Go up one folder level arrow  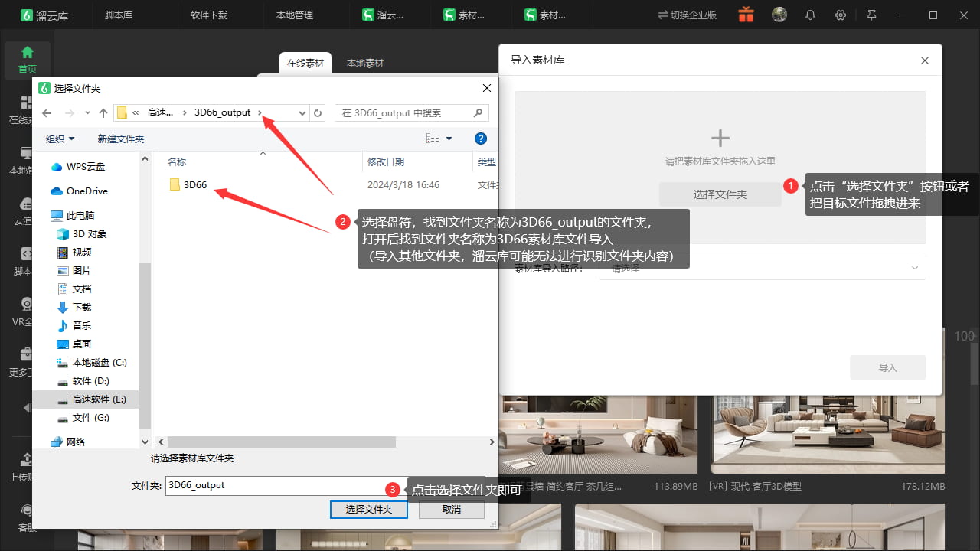click(103, 112)
